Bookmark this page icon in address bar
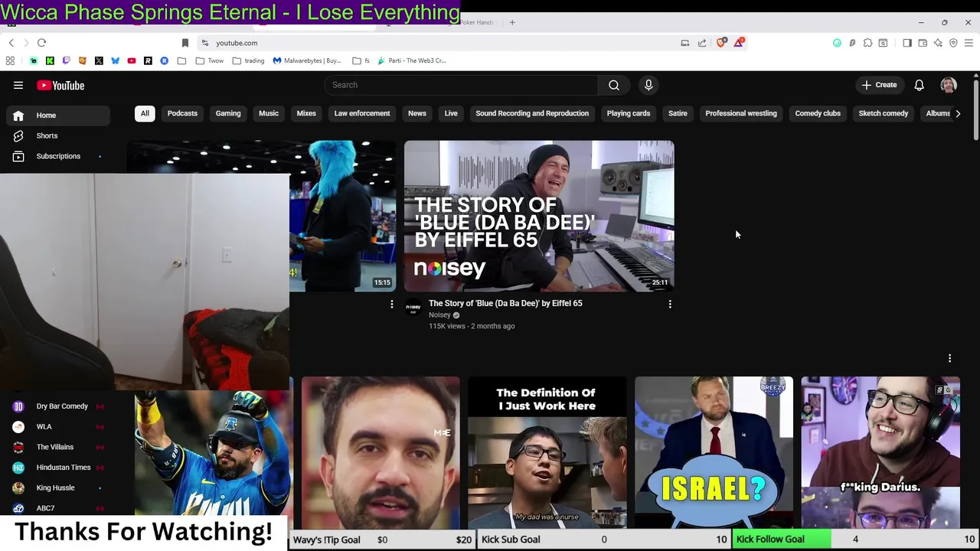 click(x=185, y=43)
